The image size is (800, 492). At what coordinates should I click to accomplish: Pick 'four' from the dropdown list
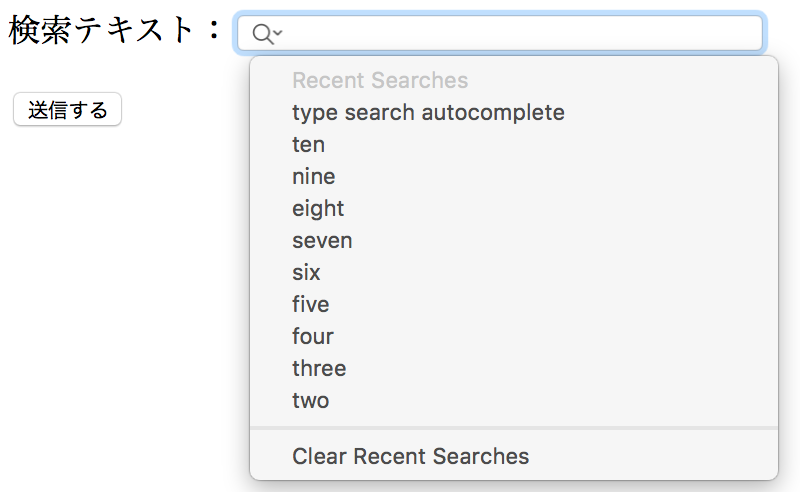pyautogui.click(x=312, y=336)
